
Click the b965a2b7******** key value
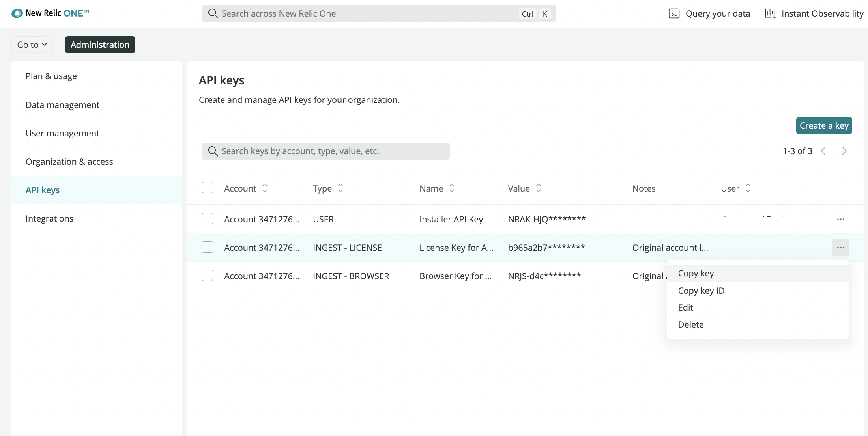pos(546,248)
